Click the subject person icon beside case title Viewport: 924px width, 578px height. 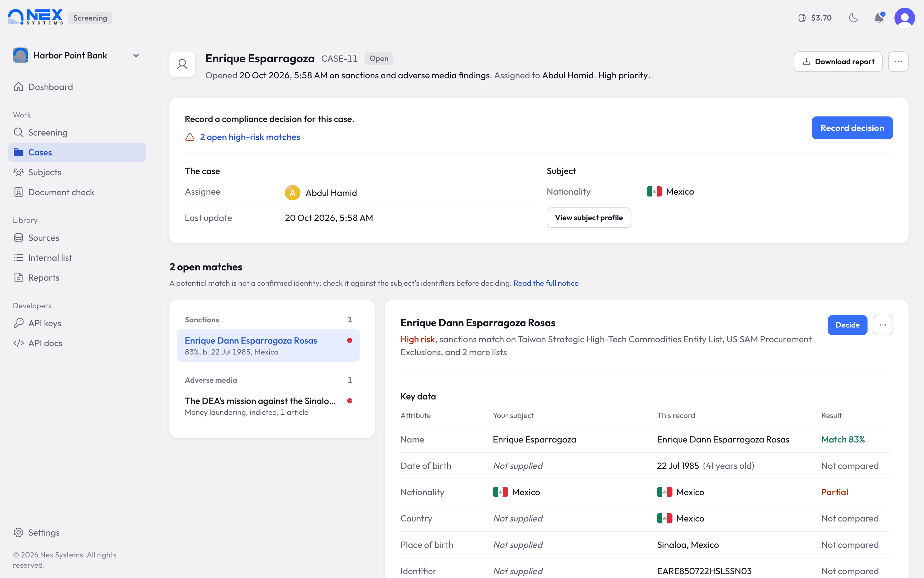coord(182,64)
